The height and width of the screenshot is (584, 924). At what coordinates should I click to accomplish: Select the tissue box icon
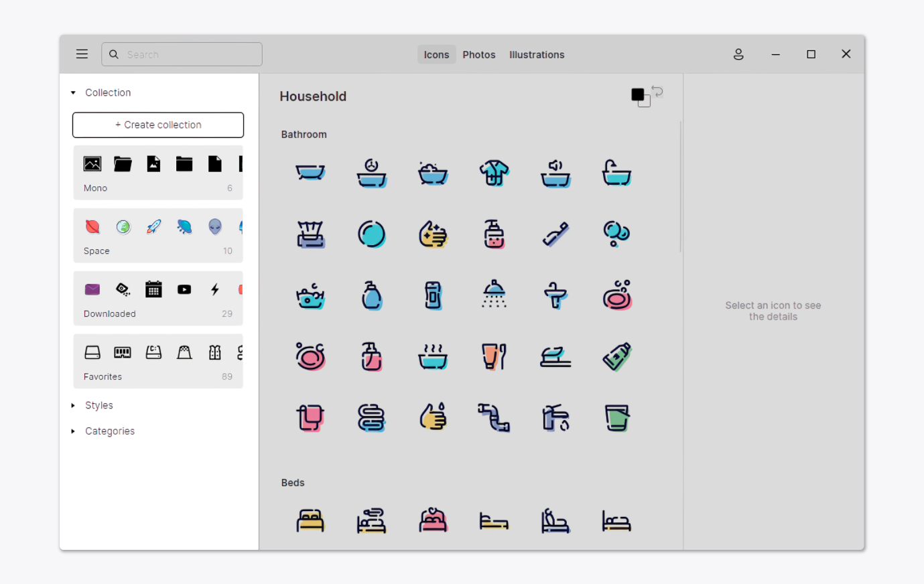(310, 234)
